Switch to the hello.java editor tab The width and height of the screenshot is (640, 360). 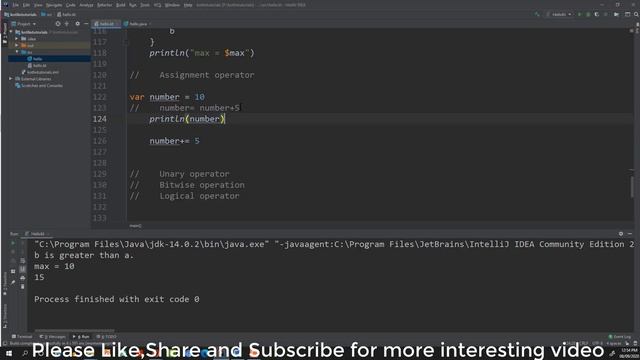tap(137, 24)
